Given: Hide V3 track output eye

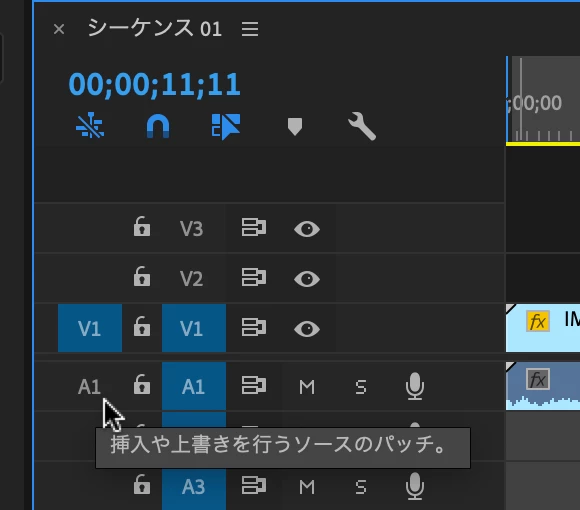Looking at the screenshot, I should point(307,229).
